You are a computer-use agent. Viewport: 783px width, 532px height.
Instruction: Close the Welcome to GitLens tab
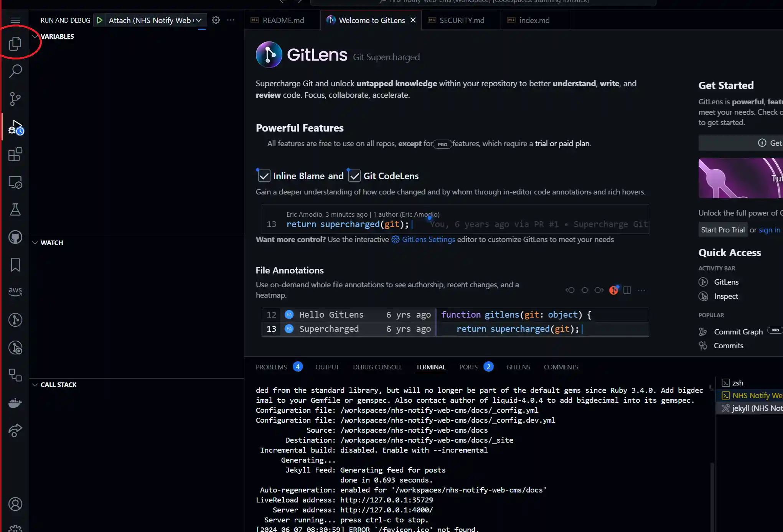tap(413, 20)
